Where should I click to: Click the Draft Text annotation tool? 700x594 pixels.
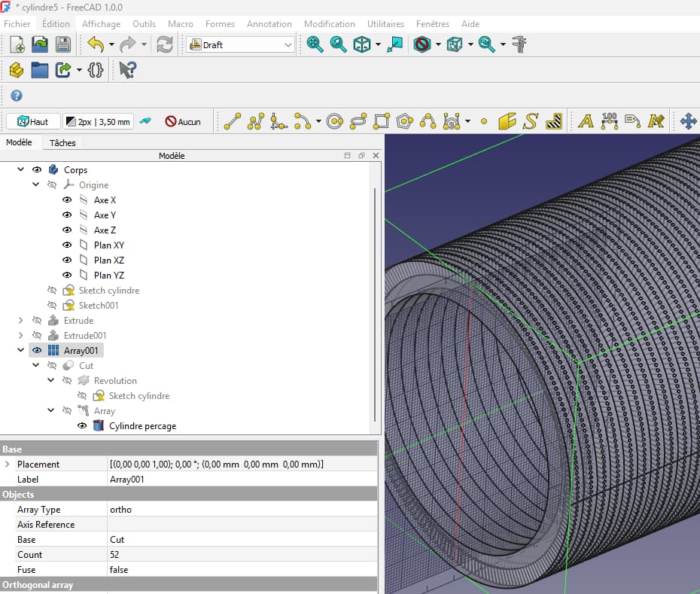(x=586, y=120)
